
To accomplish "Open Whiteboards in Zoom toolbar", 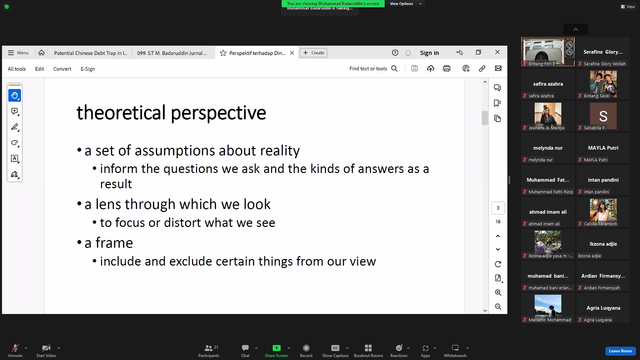I will (x=455, y=350).
